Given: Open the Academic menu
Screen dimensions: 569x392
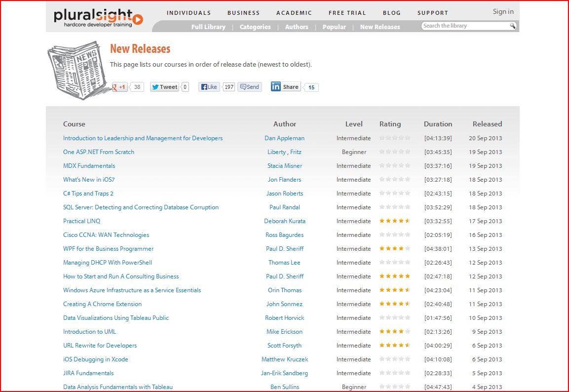Looking at the screenshot, I should pos(294,13).
